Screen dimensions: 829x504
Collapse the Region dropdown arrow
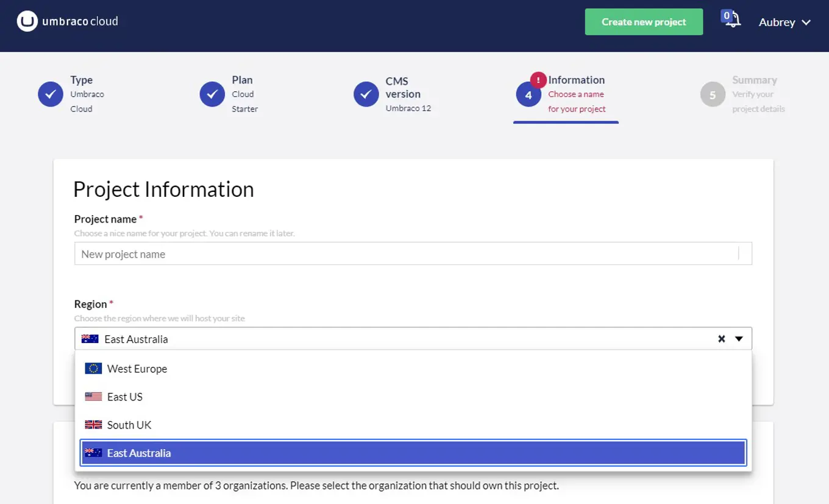click(x=739, y=339)
